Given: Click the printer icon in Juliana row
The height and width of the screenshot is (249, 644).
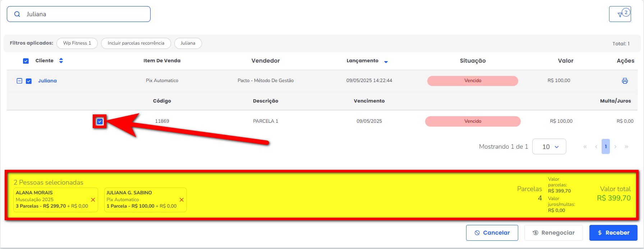Looking at the screenshot, I should coord(625,81).
